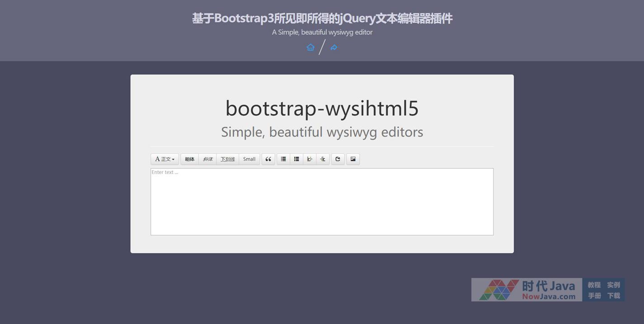Open the 实例 link in the banner
644x324 pixels.
[613, 285]
